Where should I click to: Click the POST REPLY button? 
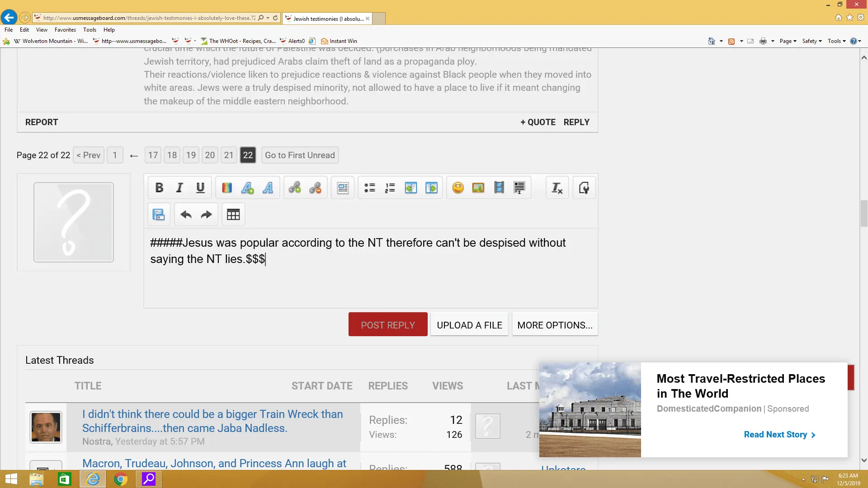[387, 325]
